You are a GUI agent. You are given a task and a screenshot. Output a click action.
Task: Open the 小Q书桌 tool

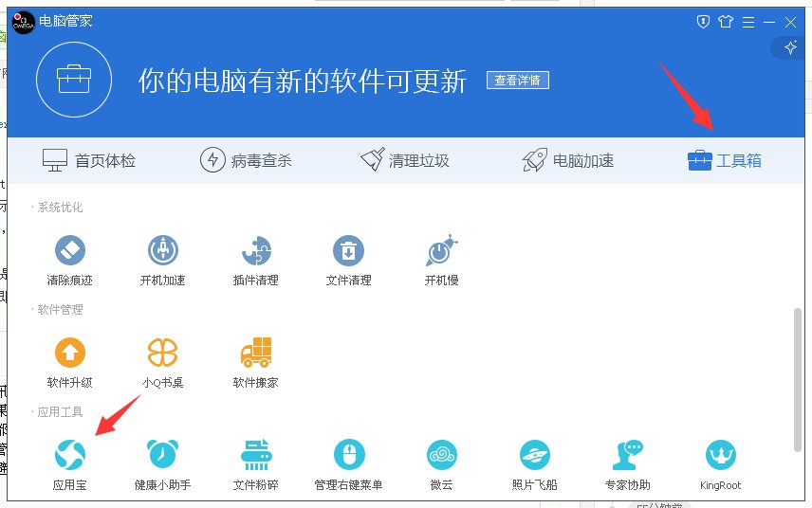[x=162, y=363]
